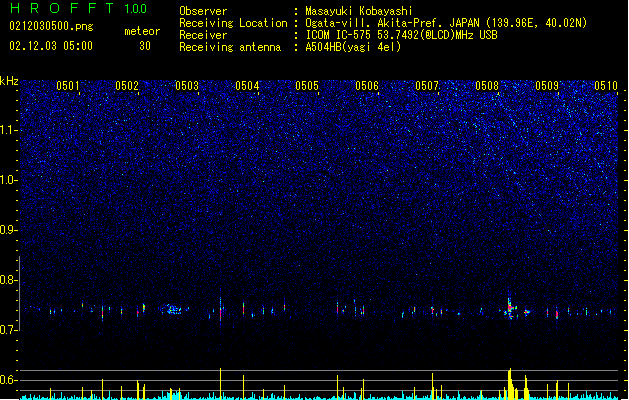Click the 0.8 kHz axis label
Image resolution: width=629 pixels, height=400 pixels.
tap(8, 280)
